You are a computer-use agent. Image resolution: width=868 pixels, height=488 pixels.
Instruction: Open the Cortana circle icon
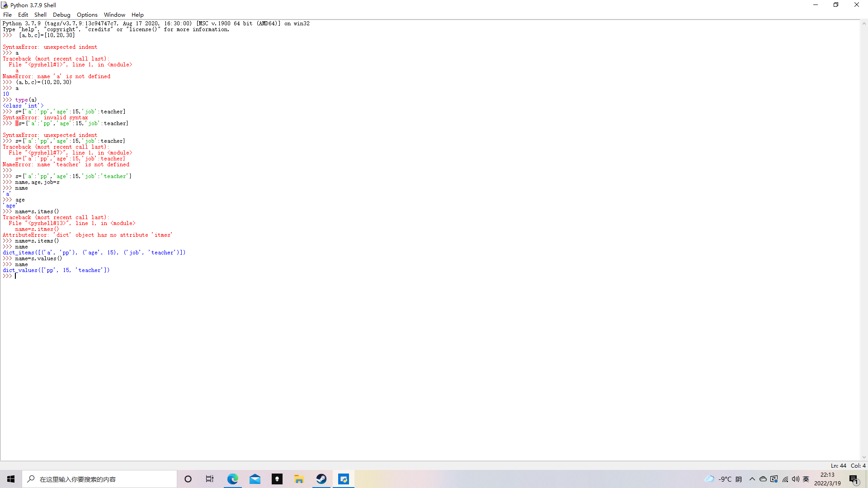[188, 479]
